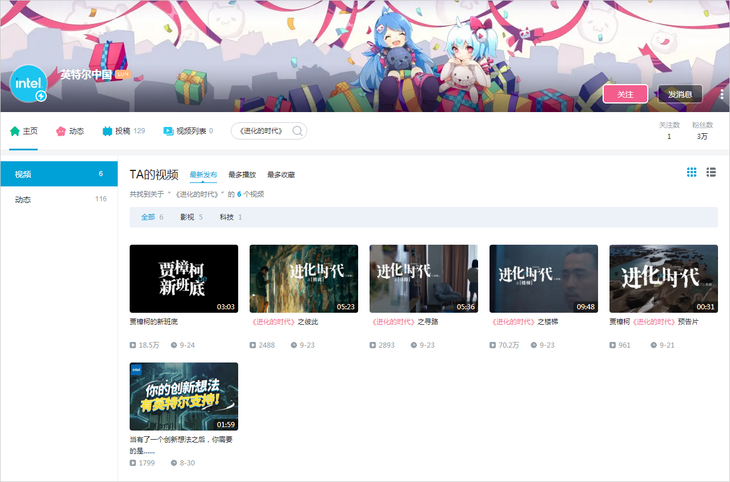Image resolution: width=730 pixels, height=482 pixels.
Task: Open title link 当有了一个创新想法之后
Action: pyautogui.click(x=181, y=445)
